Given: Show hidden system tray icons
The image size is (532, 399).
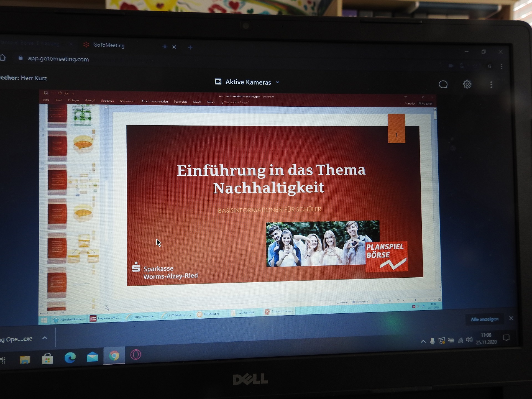Looking at the screenshot, I should (x=423, y=341).
